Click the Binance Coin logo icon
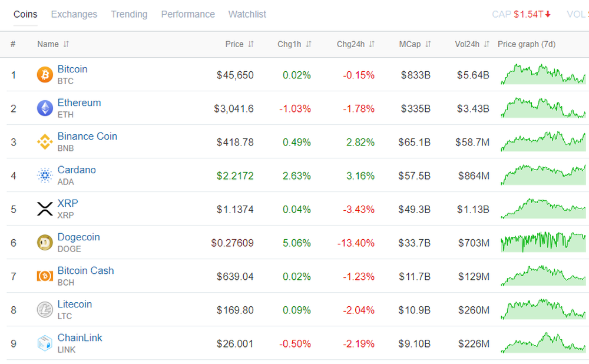Screen dimensions: 589x364 45,142
